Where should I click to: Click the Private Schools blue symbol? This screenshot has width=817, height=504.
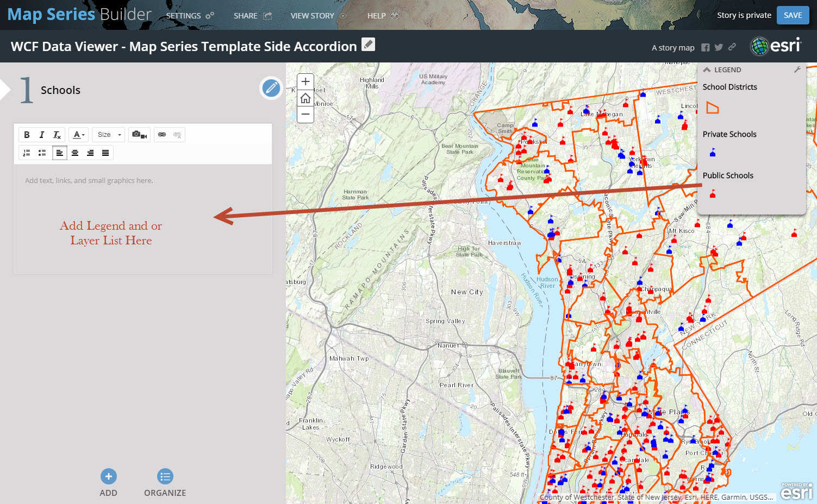coord(713,153)
